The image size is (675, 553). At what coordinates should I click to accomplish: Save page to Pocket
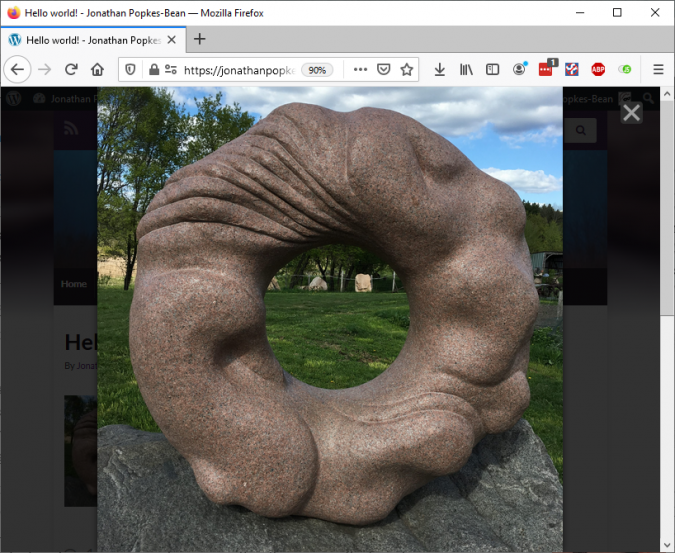383,69
